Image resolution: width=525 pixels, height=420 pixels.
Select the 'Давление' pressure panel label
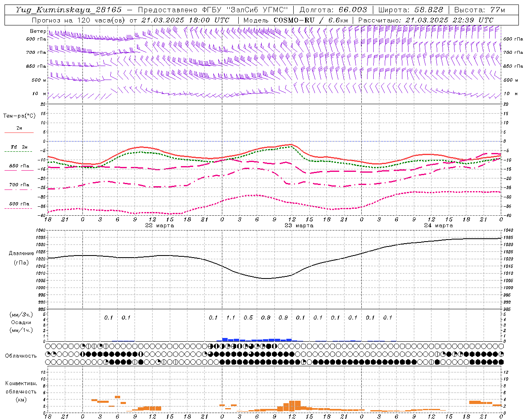(22, 253)
